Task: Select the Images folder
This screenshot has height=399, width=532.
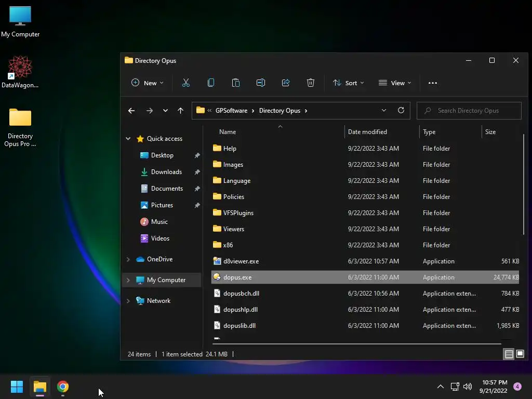Action: click(x=365, y=165)
